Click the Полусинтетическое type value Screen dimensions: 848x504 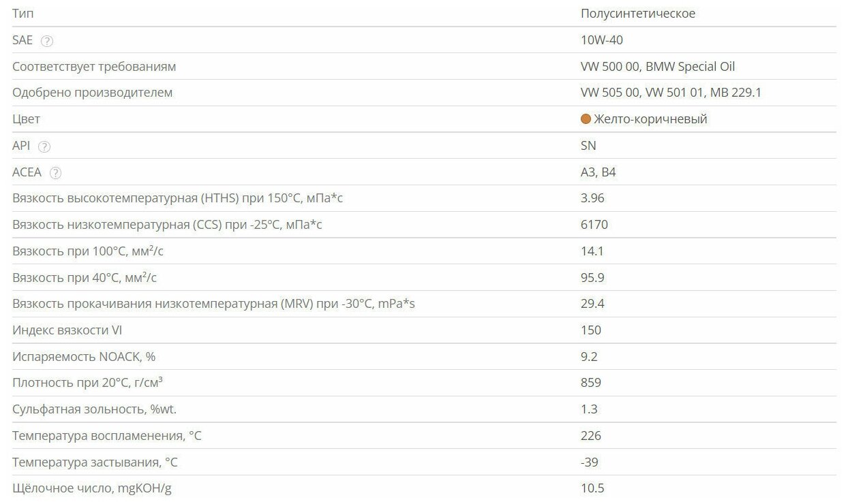pos(637,14)
